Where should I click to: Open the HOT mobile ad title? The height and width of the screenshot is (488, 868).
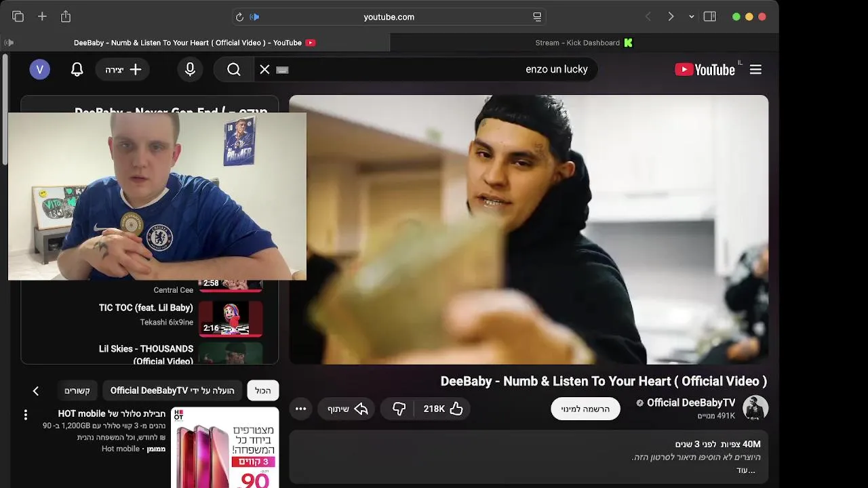(x=112, y=413)
